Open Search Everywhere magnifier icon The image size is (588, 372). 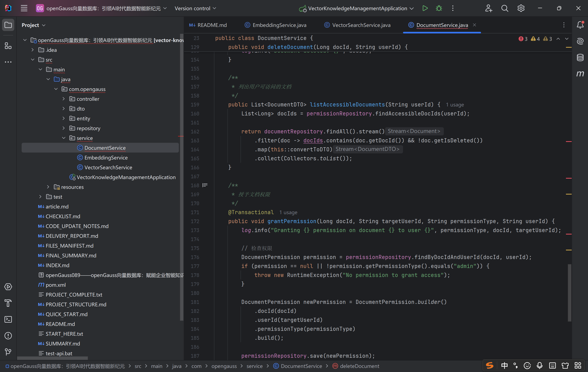504,8
